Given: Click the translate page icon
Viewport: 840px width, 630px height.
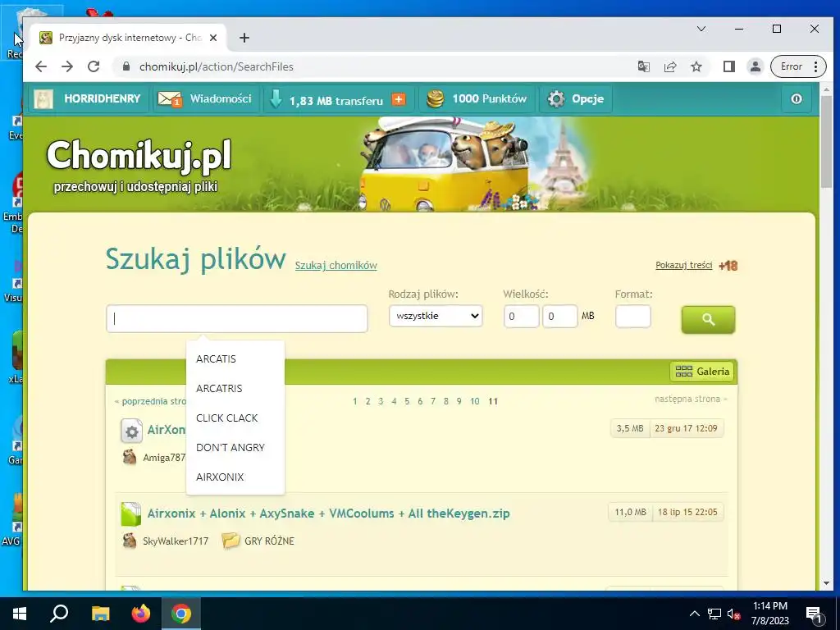Looking at the screenshot, I should click(644, 66).
